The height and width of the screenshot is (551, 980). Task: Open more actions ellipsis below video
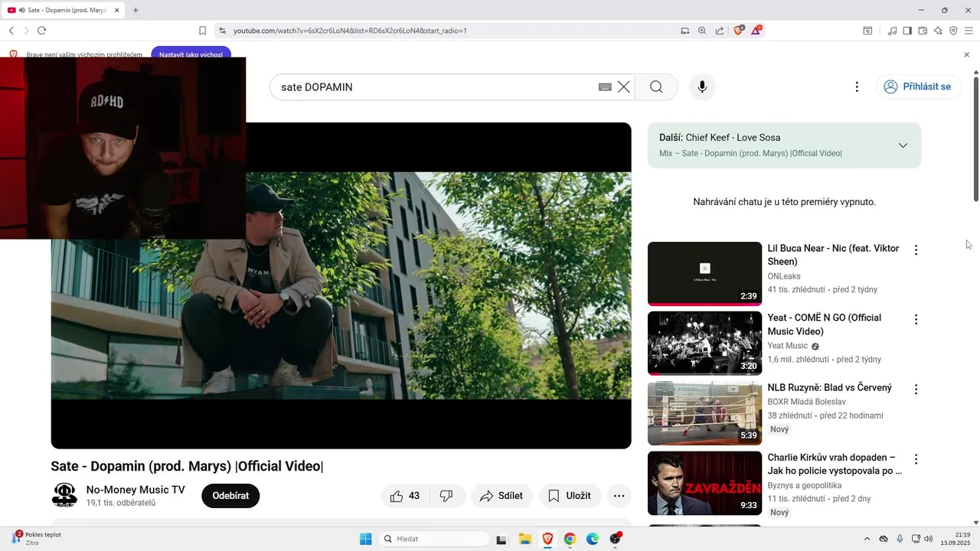pyautogui.click(x=619, y=496)
